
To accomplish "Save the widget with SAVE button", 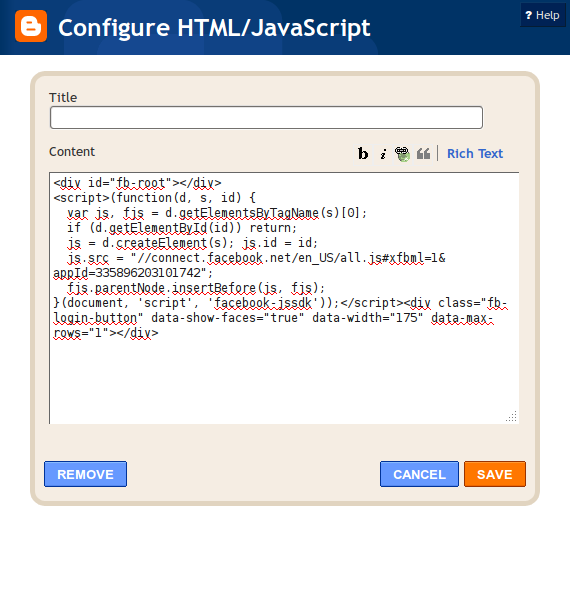I will point(495,474).
